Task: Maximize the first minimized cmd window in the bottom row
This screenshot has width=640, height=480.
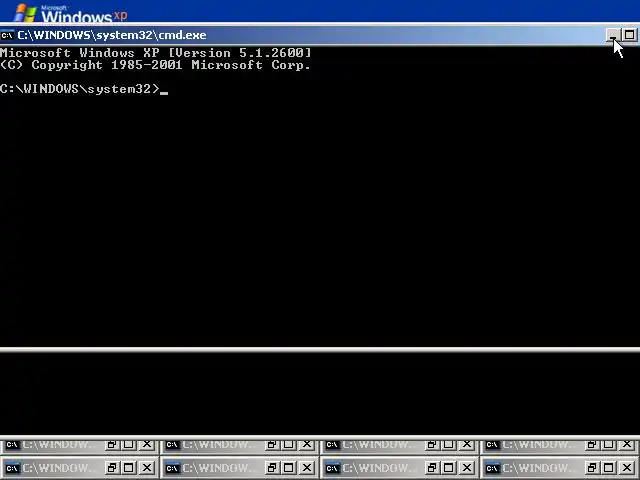Action: tap(129, 468)
